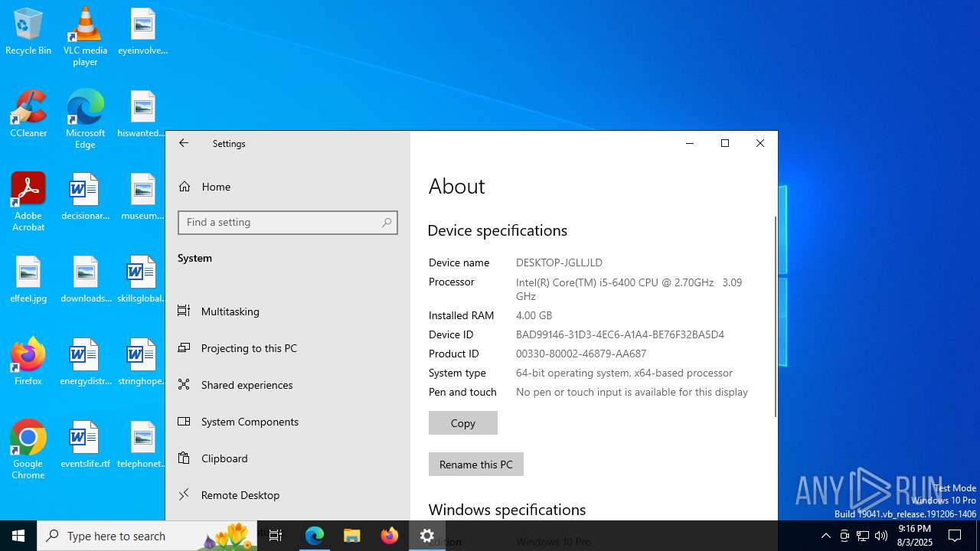980x551 pixels.
Task: Maximize the Settings window
Action: tap(725, 143)
